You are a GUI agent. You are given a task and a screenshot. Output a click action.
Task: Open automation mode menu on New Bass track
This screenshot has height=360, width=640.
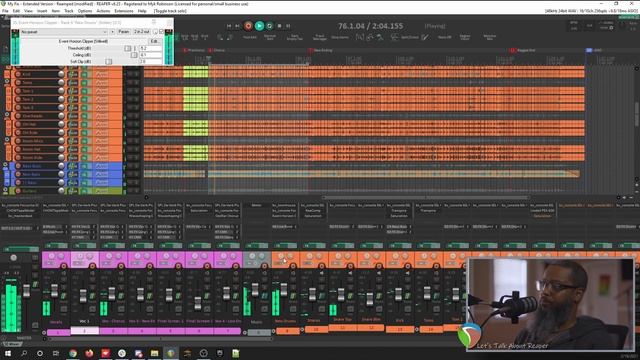coord(102,174)
